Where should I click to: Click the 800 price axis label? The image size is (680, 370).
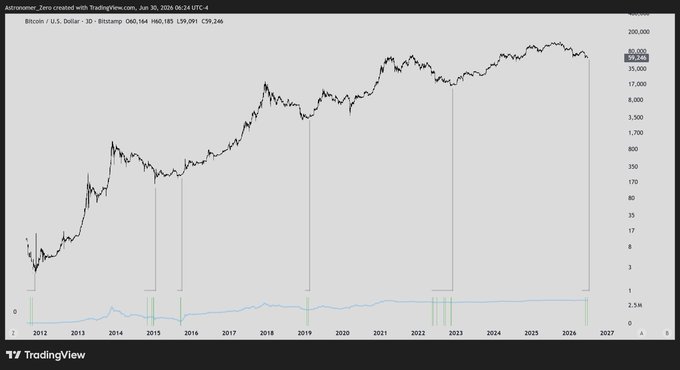[633, 149]
